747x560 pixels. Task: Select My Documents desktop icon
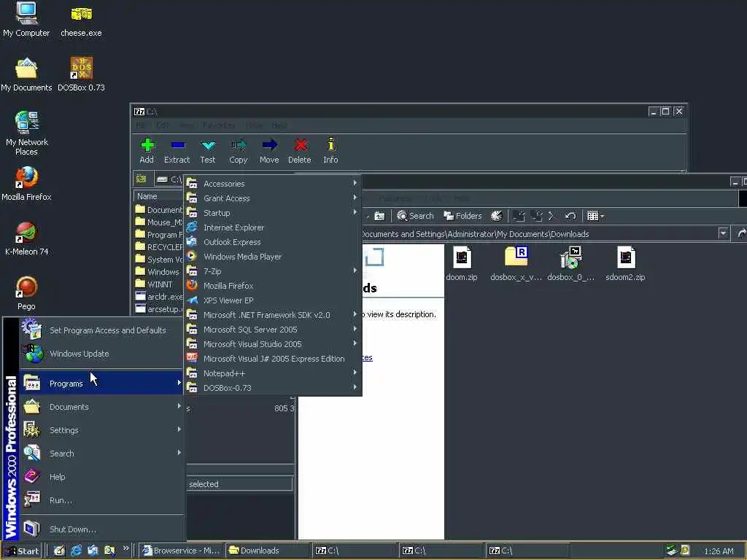click(26, 74)
